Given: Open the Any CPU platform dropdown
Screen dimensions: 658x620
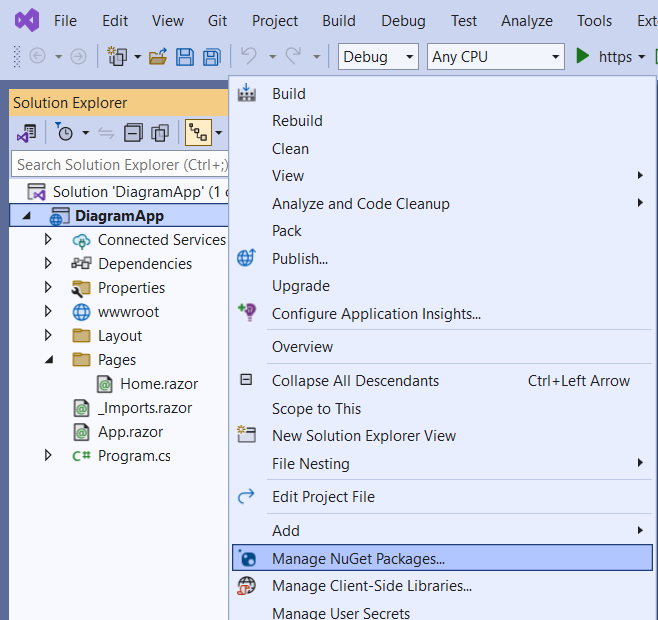Looking at the screenshot, I should tap(496, 56).
